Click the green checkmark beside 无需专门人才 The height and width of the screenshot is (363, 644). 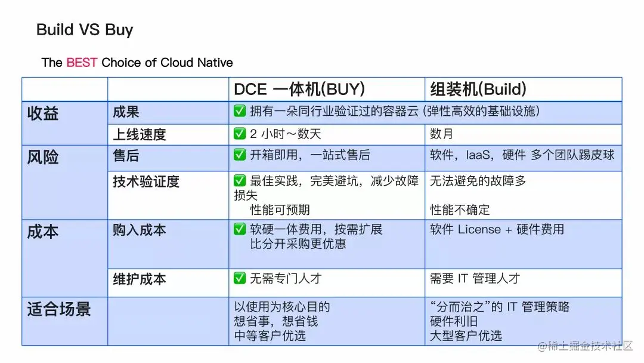point(240,278)
